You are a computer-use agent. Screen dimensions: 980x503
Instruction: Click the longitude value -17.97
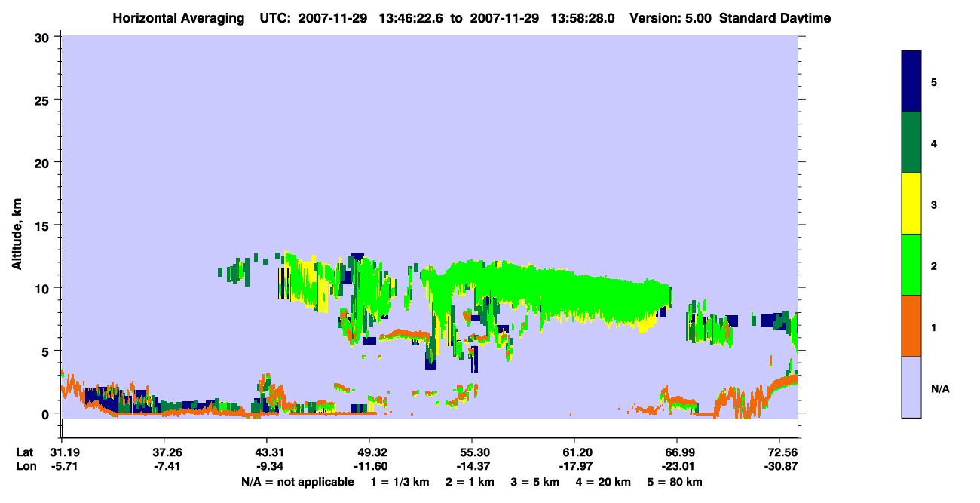point(574,467)
